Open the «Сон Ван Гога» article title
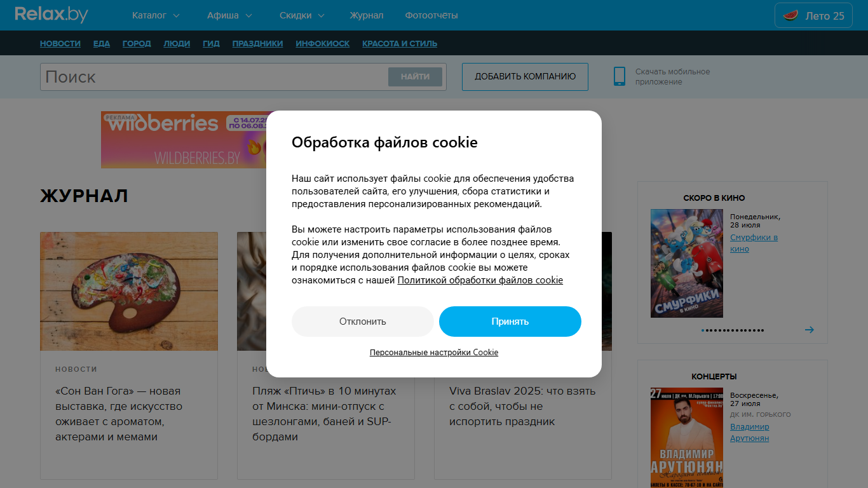 [x=119, y=414]
